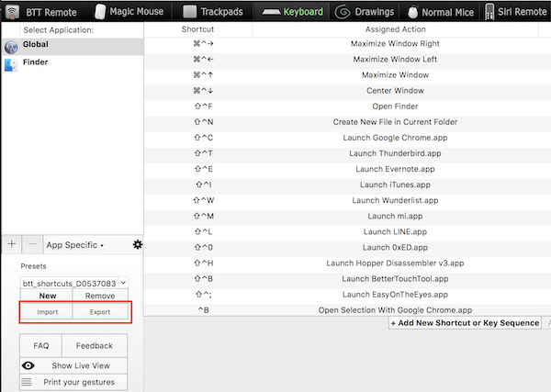Switch to the Normal Mice tab
Image resolution: width=551 pixels, height=392 pixels.
pos(441,12)
